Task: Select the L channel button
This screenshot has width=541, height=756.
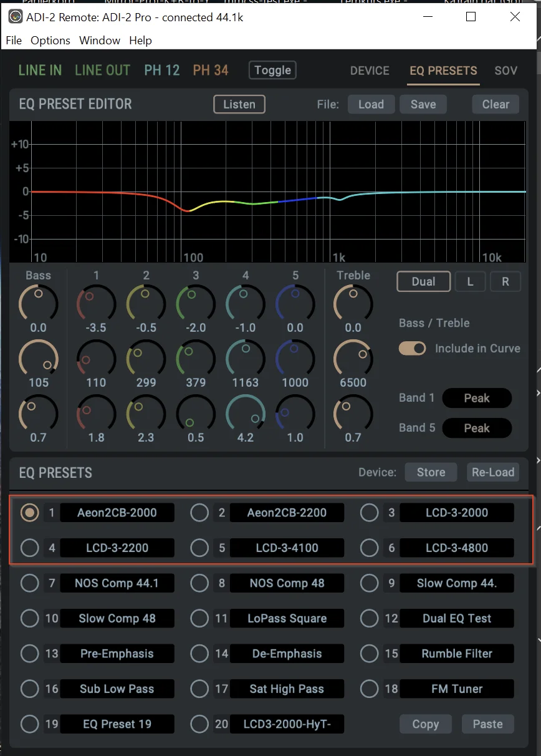Action: tap(470, 281)
